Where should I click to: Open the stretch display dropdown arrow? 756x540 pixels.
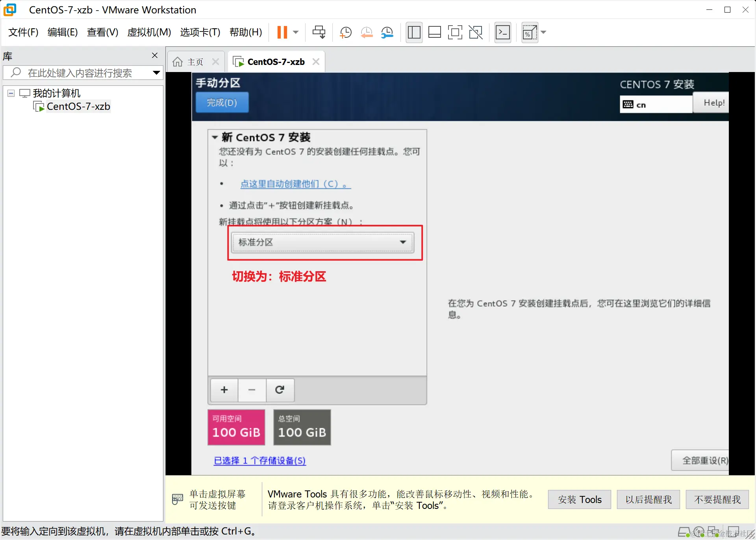[x=544, y=32]
